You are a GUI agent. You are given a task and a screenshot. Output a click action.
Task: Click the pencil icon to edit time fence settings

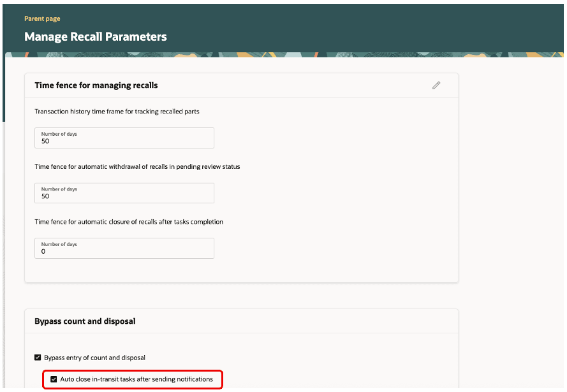click(x=436, y=85)
